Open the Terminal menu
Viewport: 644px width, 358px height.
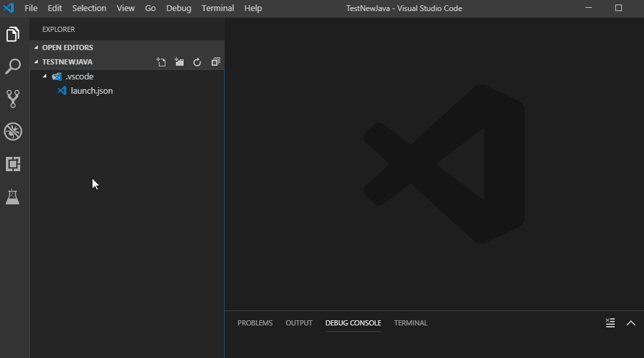pos(217,8)
